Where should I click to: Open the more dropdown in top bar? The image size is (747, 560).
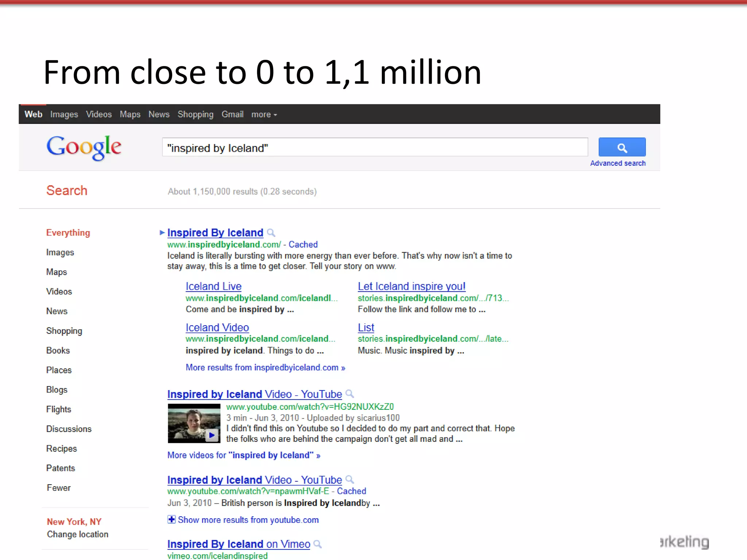click(264, 114)
